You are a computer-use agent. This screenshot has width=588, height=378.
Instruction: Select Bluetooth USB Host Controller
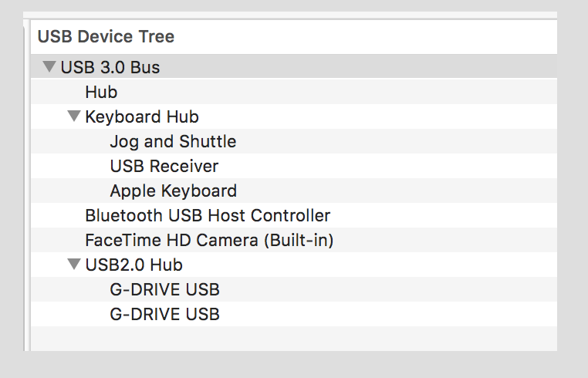208,215
